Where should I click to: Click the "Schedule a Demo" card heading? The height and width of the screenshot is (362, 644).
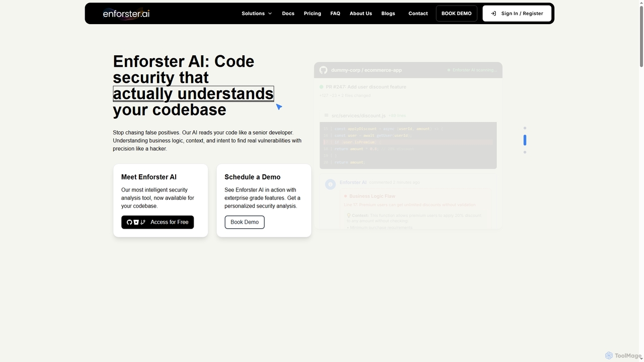[x=253, y=177]
